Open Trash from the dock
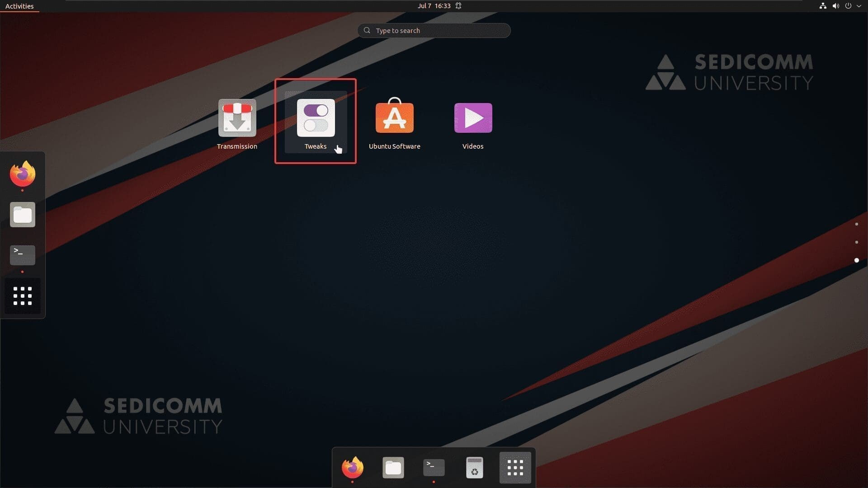The width and height of the screenshot is (868, 488). click(474, 467)
